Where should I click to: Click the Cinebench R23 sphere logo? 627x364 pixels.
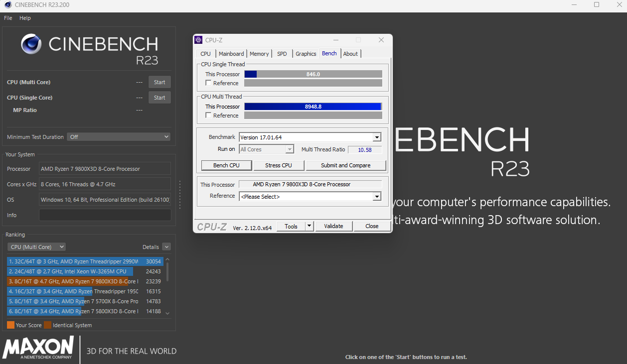pyautogui.click(x=31, y=44)
